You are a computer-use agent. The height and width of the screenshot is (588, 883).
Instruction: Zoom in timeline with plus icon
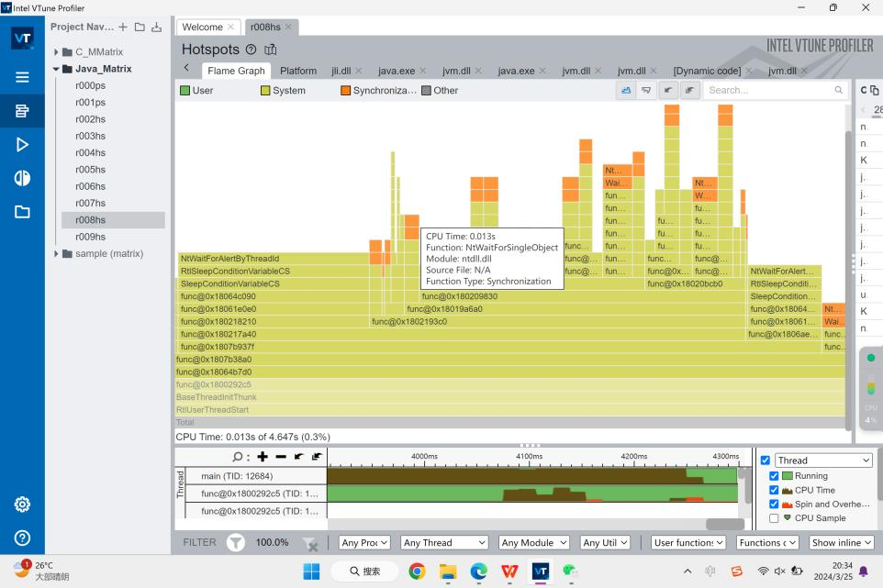(x=263, y=457)
